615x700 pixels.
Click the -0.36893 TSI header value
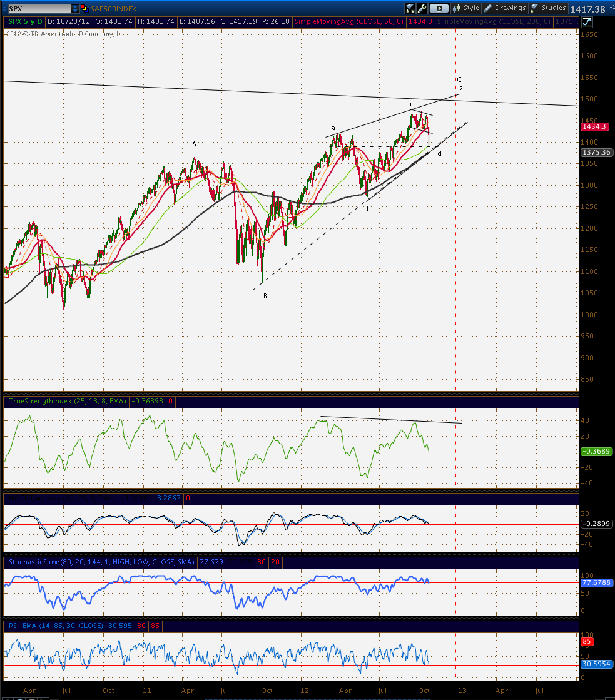point(148,401)
